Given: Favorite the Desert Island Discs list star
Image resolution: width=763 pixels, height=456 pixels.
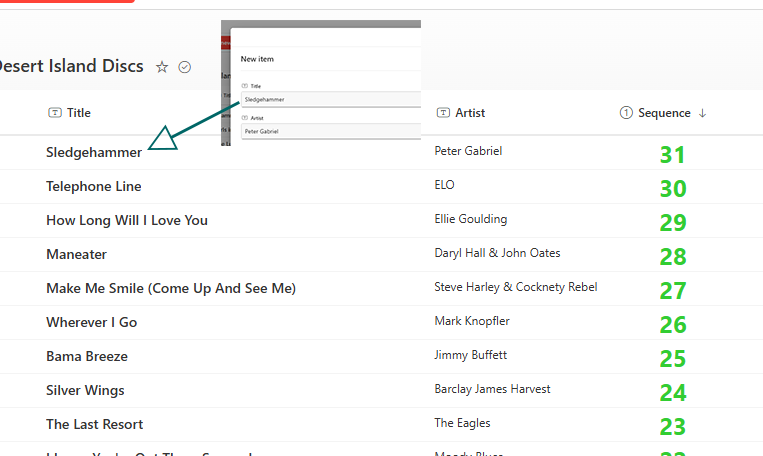Looking at the screenshot, I should pyautogui.click(x=162, y=67).
